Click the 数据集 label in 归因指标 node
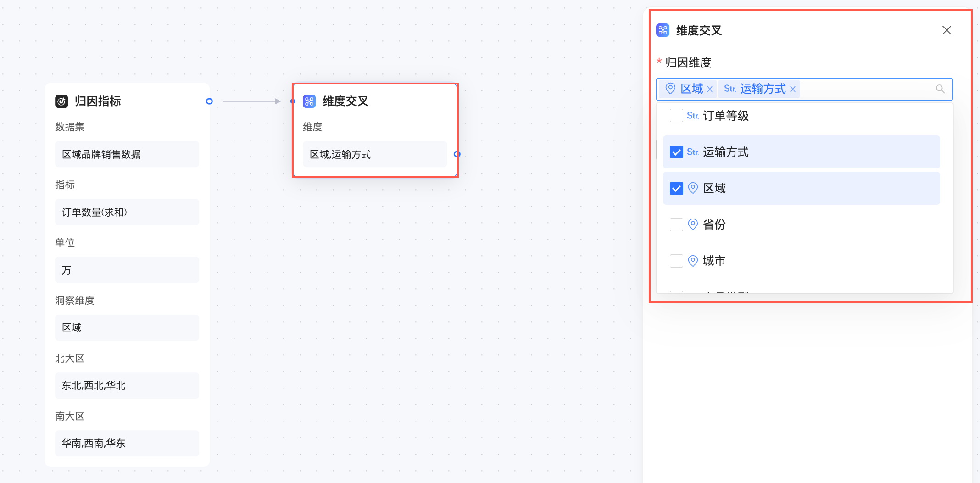 pos(70,127)
